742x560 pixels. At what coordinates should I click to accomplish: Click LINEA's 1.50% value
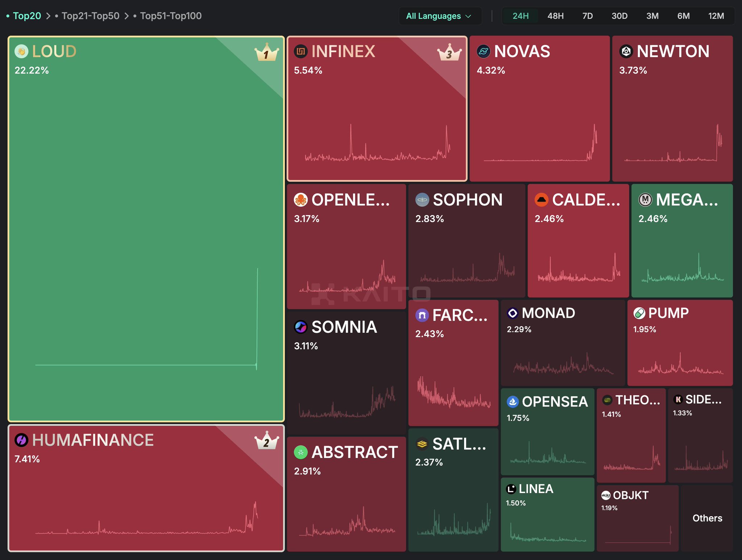coord(516,503)
